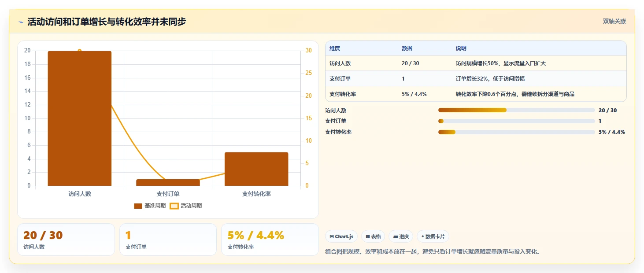Click the 双轴关联 label in header
The width and height of the screenshot is (644, 273).
[614, 22]
